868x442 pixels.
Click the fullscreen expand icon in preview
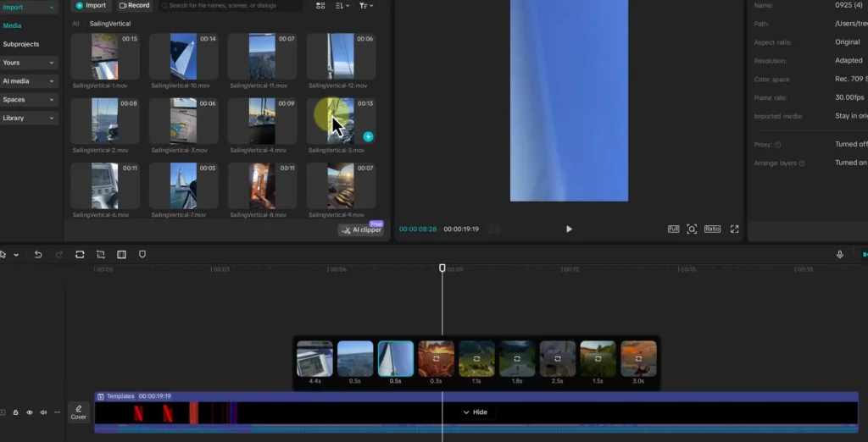pyautogui.click(x=735, y=229)
